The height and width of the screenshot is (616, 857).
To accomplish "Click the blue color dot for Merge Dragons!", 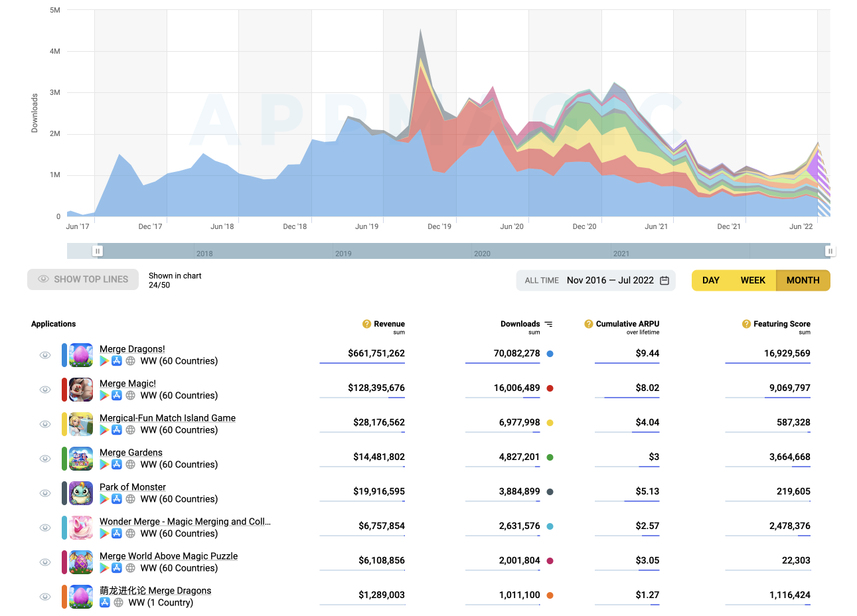I will pyautogui.click(x=550, y=354).
